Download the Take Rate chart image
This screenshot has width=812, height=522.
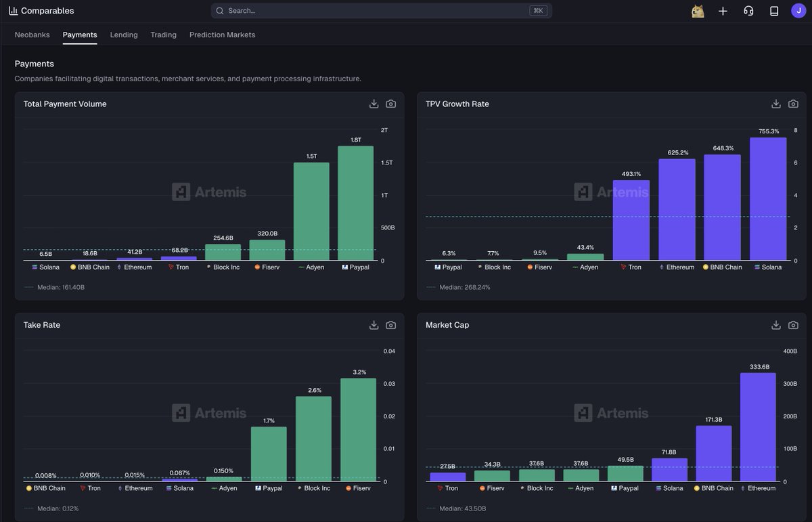pos(374,325)
